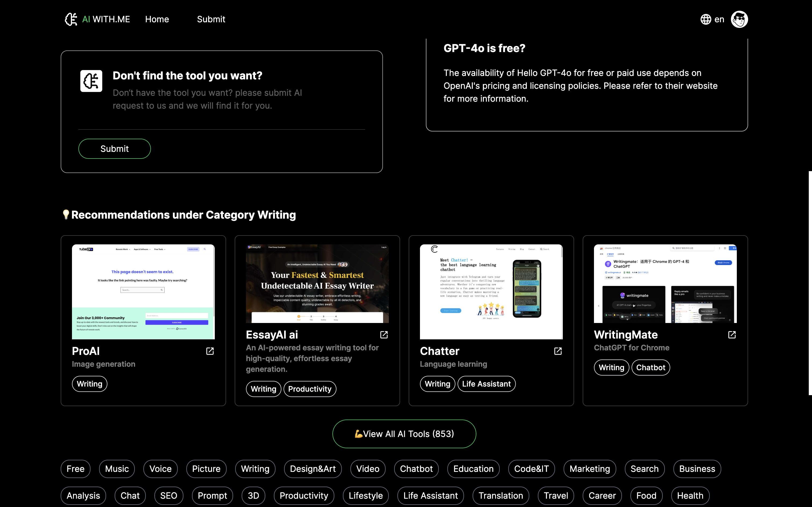The width and height of the screenshot is (812, 507).
Task: Open Chatter external link icon
Action: coord(558,351)
